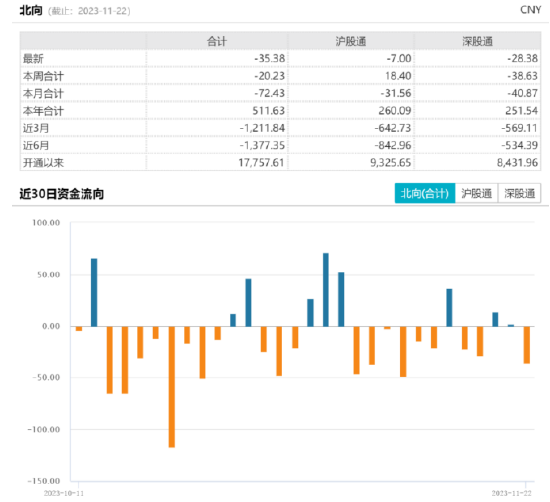Click the -1,211.84 cell in 近3月 row
Screen dimensions: 550x502
click(262, 128)
